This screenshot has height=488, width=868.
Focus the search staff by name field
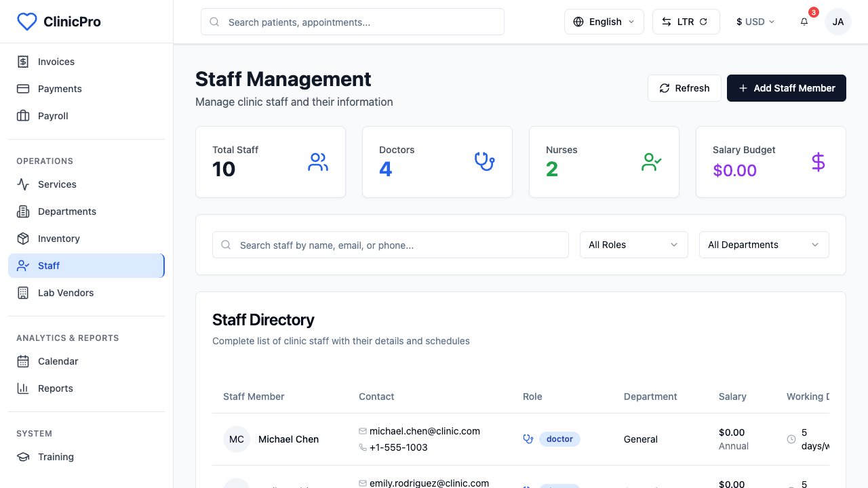[391, 245]
